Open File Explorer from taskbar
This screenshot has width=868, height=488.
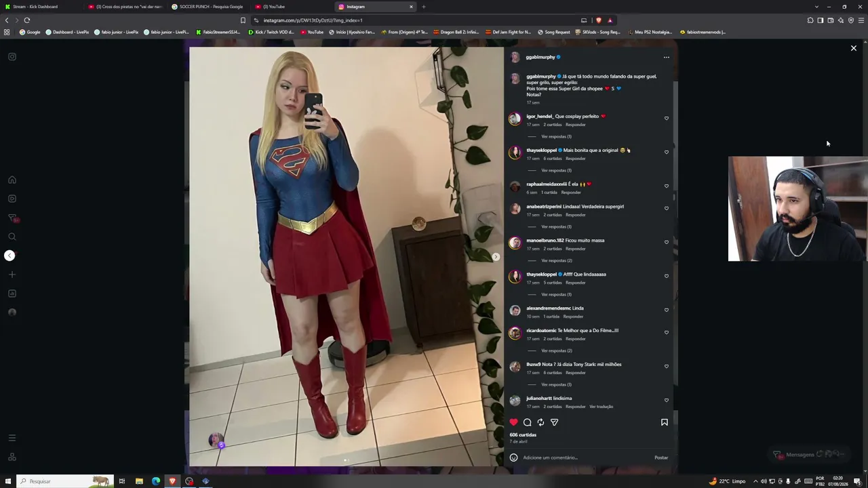tap(139, 481)
